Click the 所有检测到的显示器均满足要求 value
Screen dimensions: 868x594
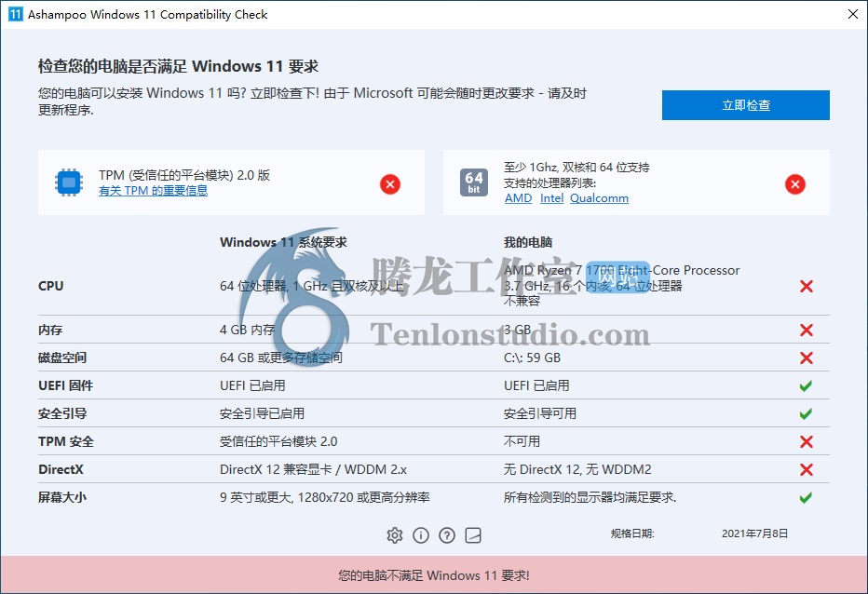[x=590, y=497]
